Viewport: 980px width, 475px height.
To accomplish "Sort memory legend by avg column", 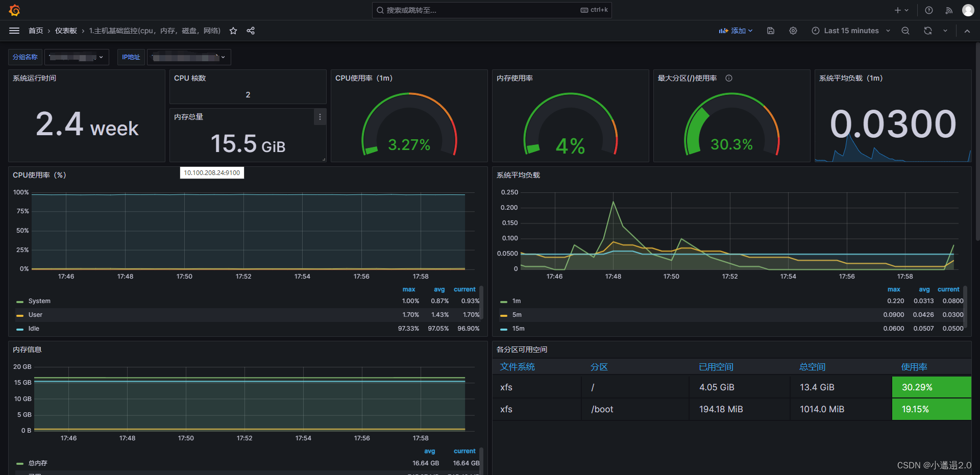I will coord(430,451).
